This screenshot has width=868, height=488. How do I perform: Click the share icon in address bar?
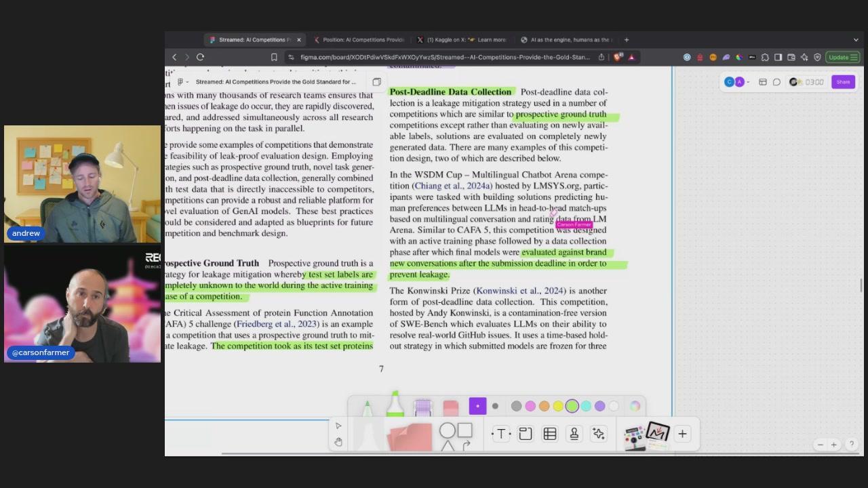coord(601,57)
